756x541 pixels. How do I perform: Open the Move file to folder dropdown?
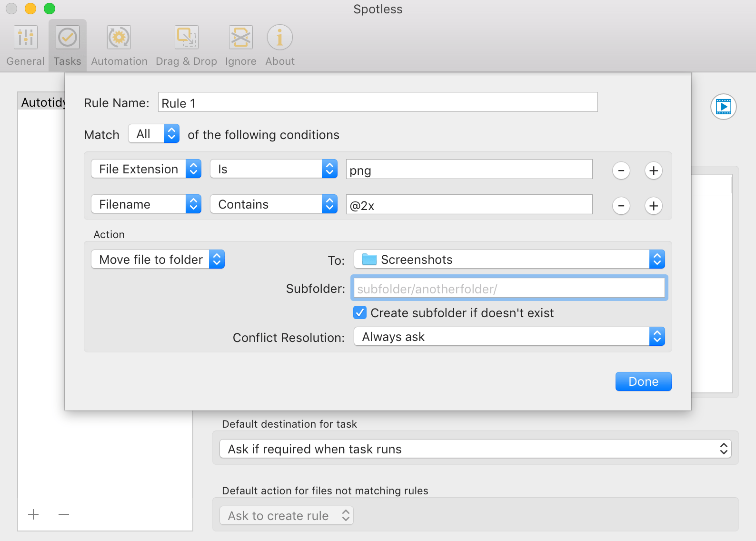click(x=158, y=260)
